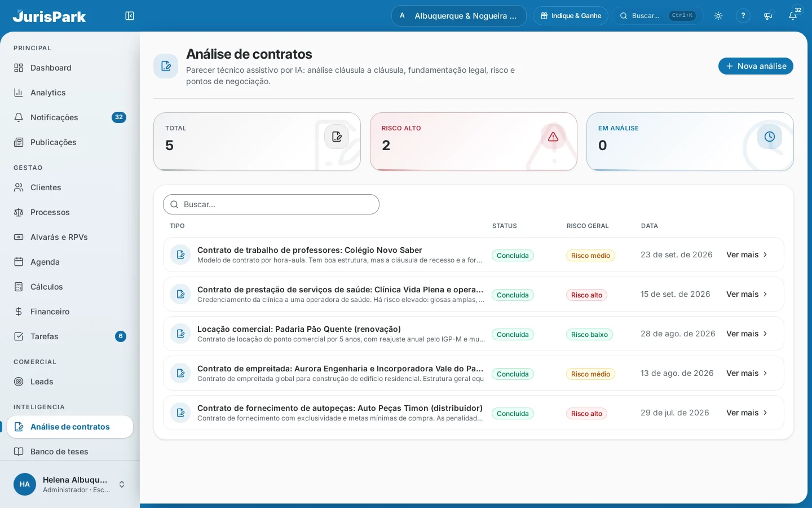
Task: Open the help question mark icon
Action: point(743,16)
